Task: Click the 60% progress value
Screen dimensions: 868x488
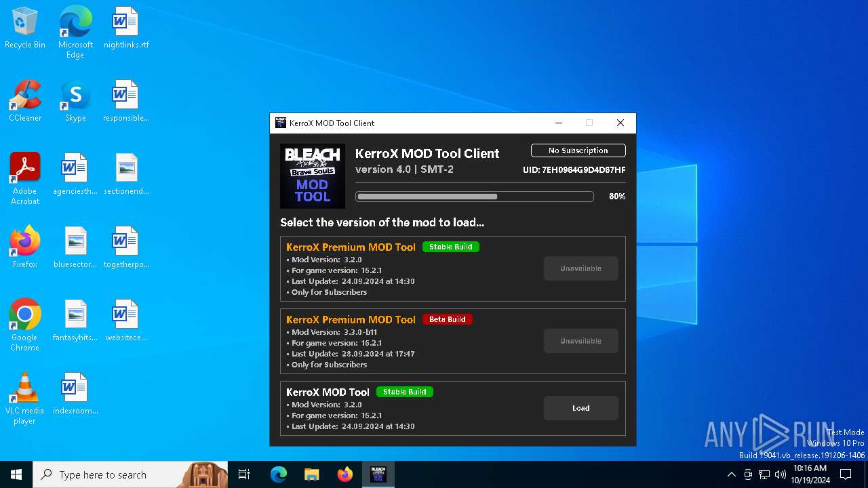Action: (617, 197)
